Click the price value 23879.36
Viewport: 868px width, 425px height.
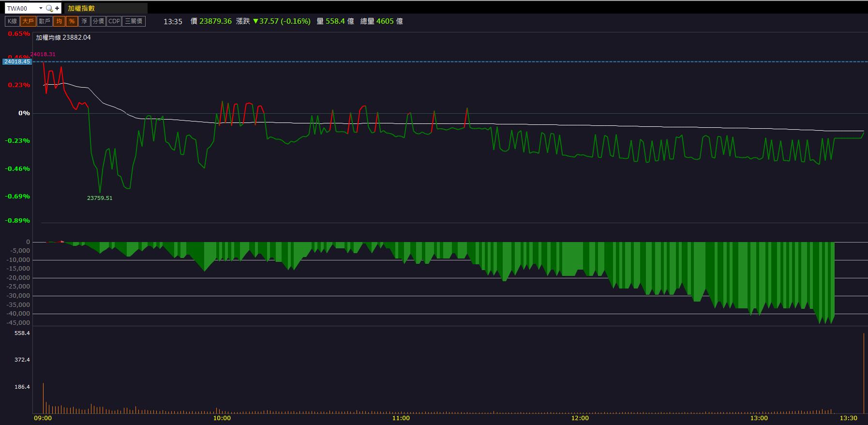click(215, 21)
